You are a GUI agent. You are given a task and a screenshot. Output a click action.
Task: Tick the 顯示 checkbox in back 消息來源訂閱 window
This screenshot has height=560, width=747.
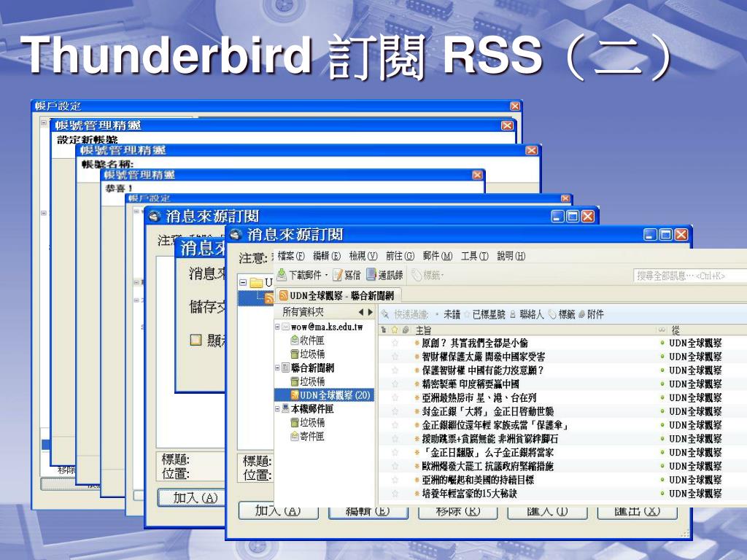tap(196, 340)
